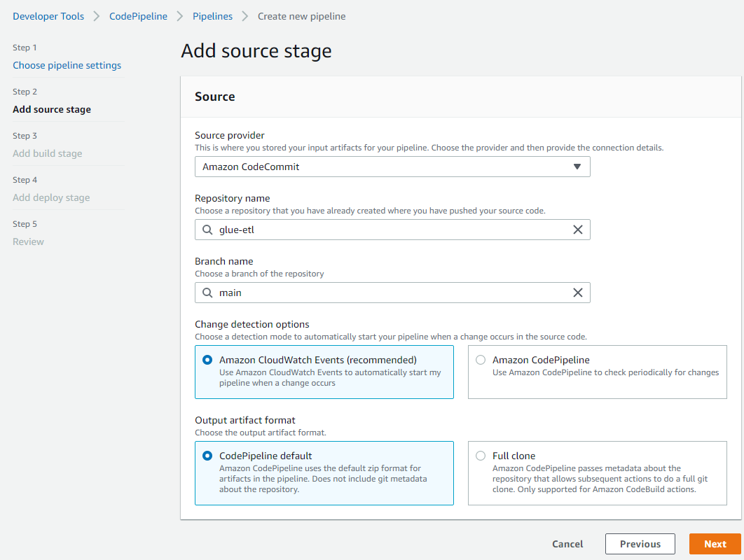Viewport: 744px width, 560px height.
Task: Go to CodePipeline breadcrumb link
Action: [x=138, y=16]
